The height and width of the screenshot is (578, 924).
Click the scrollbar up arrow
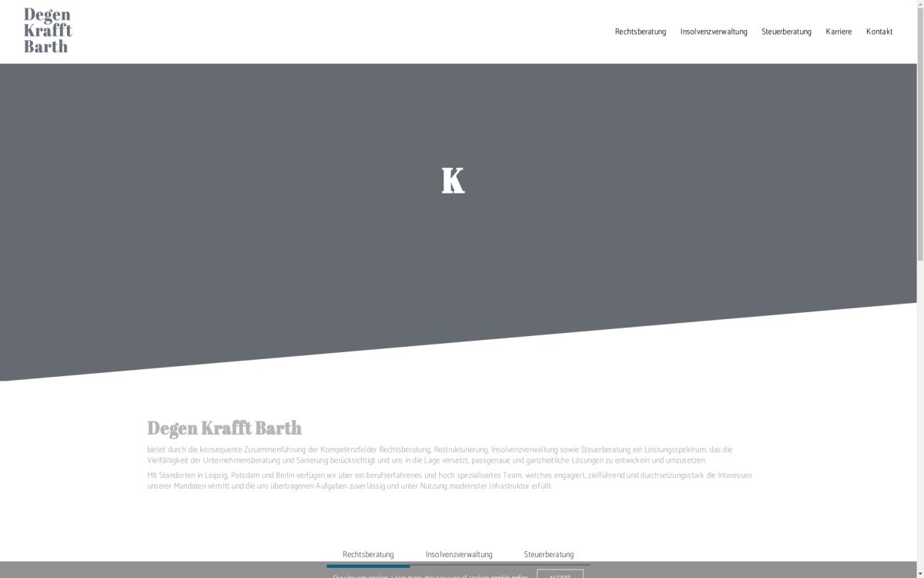click(920, 4)
